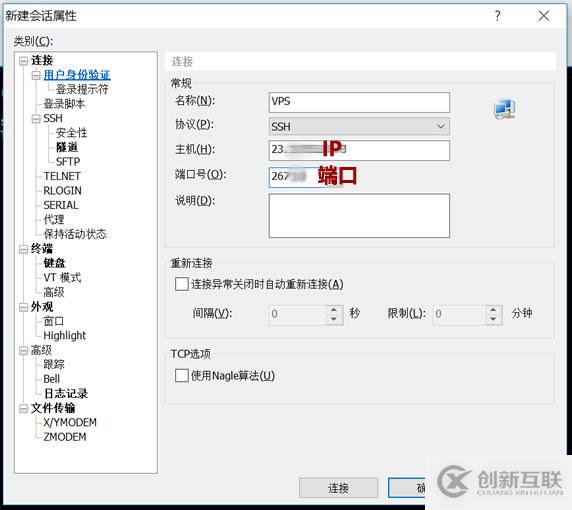Close the 新建会话属性 dialog
The width and height of the screenshot is (572, 510).
(544, 16)
